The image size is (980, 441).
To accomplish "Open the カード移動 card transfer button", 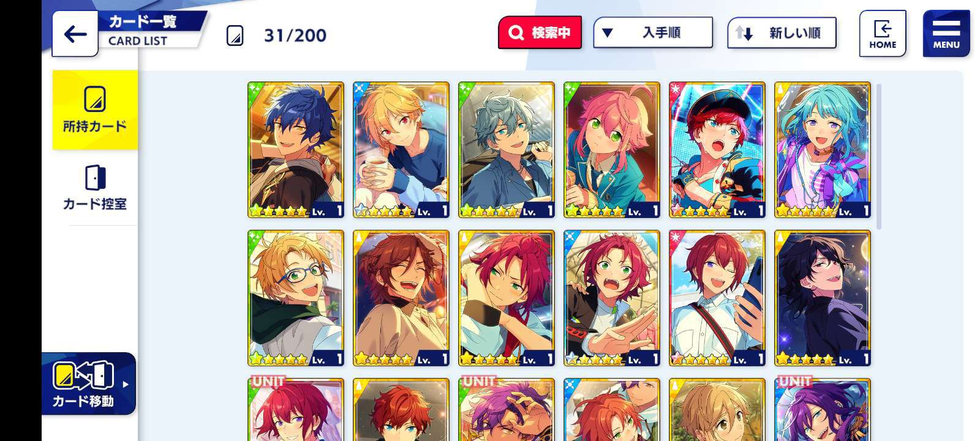I will (x=89, y=384).
